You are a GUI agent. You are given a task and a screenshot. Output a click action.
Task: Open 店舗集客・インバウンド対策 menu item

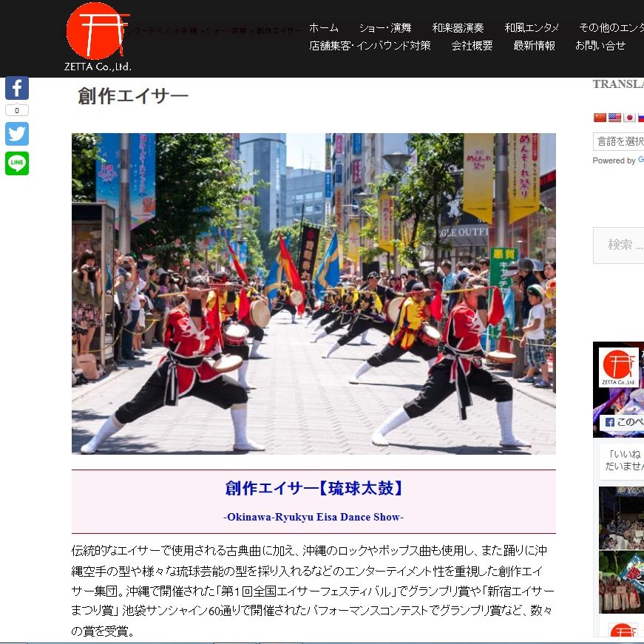(370, 46)
